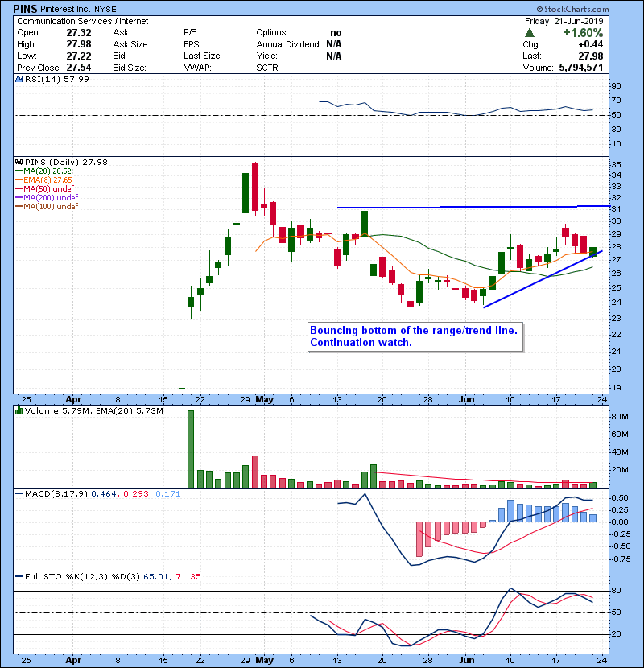The height and width of the screenshot is (668, 644).
Task: Click the candlestick icon next to PINS (Daily)
Action: (x=19, y=162)
